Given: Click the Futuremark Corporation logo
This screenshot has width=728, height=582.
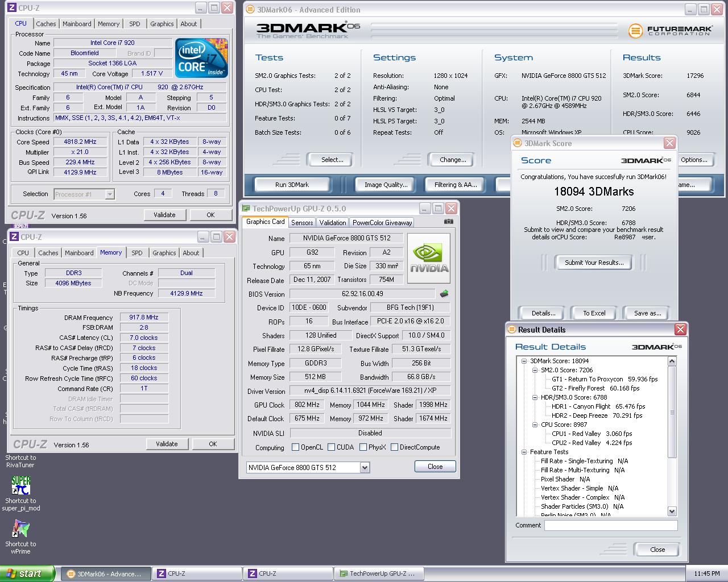Looking at the screenshot, I should [670, 31].
